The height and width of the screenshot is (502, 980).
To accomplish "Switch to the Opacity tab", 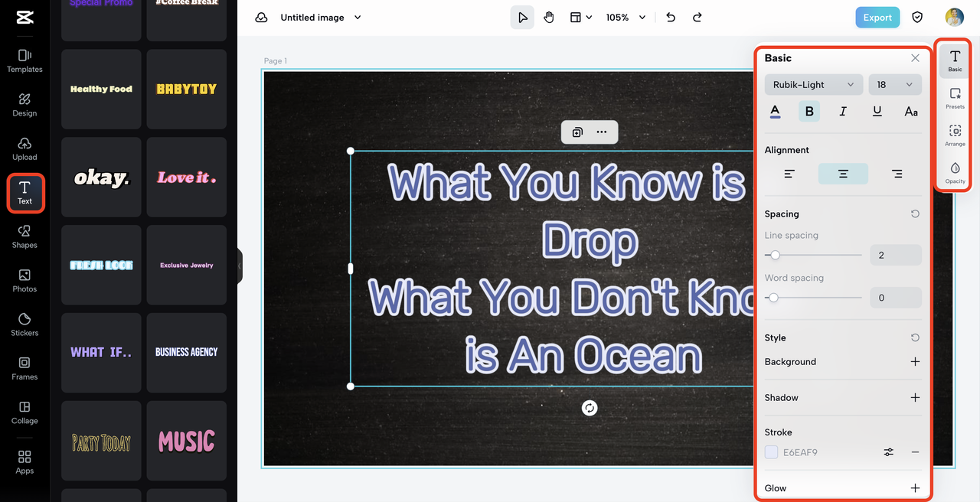I will pos(955,172).
